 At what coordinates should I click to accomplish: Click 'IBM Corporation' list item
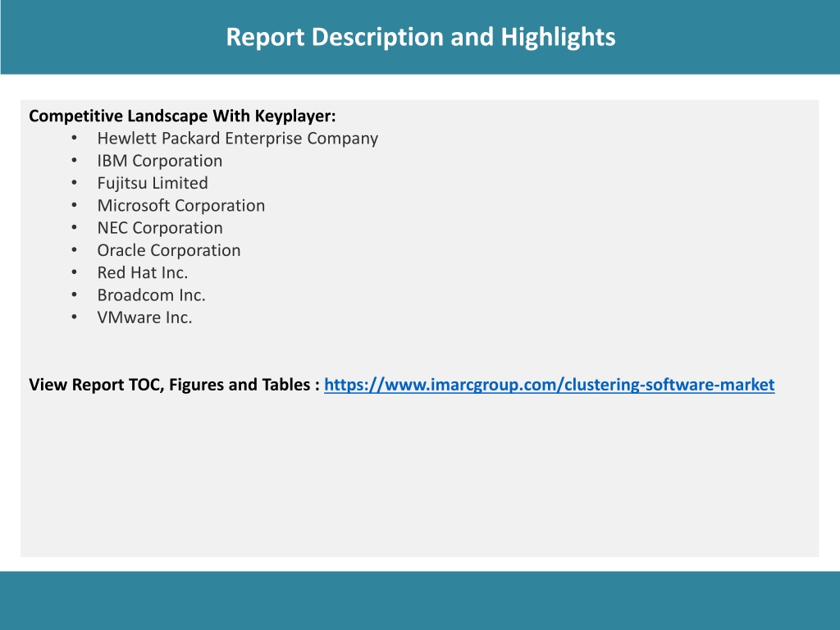pos(160,161)
